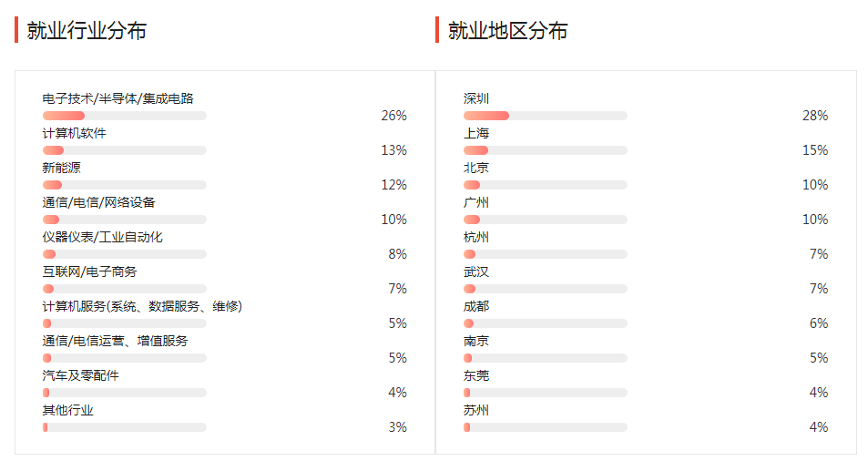Click the 就业地区分布 section heading
This screenshot has width=868, height=461.
[507, 31]
